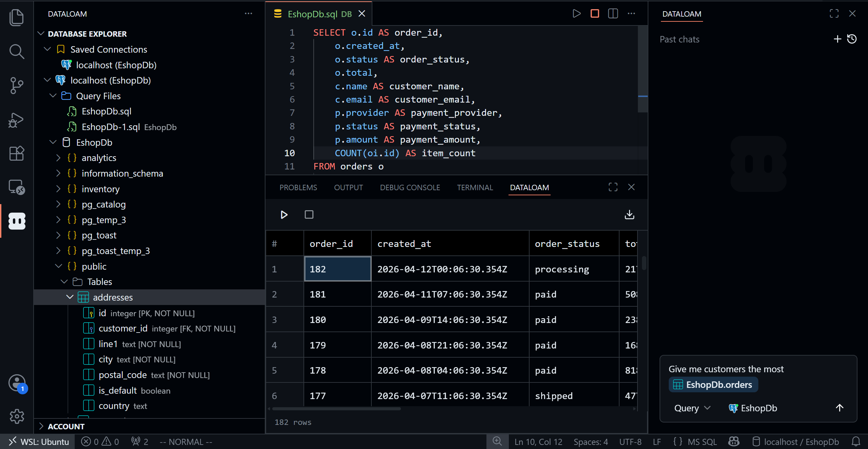Switch to the TERMINAL tab
Image resolution: width=868 pixels, height=449 pixels.
(x=475, y=187)
